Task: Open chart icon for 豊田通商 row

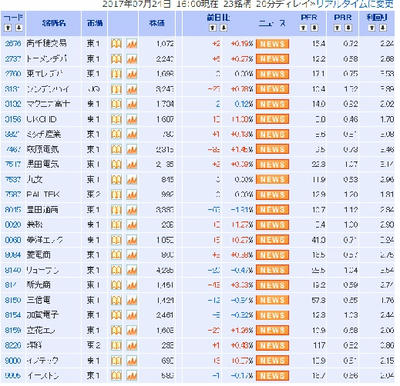Action: click(132, 210)
